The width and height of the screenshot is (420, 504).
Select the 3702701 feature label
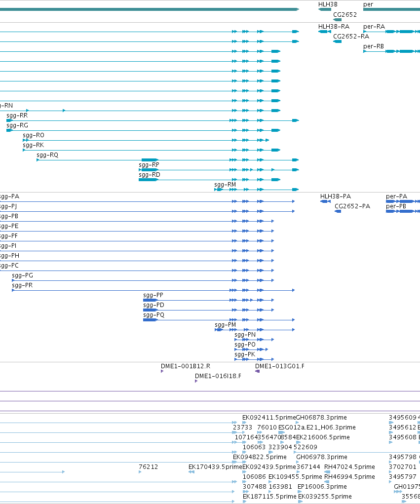403,467
